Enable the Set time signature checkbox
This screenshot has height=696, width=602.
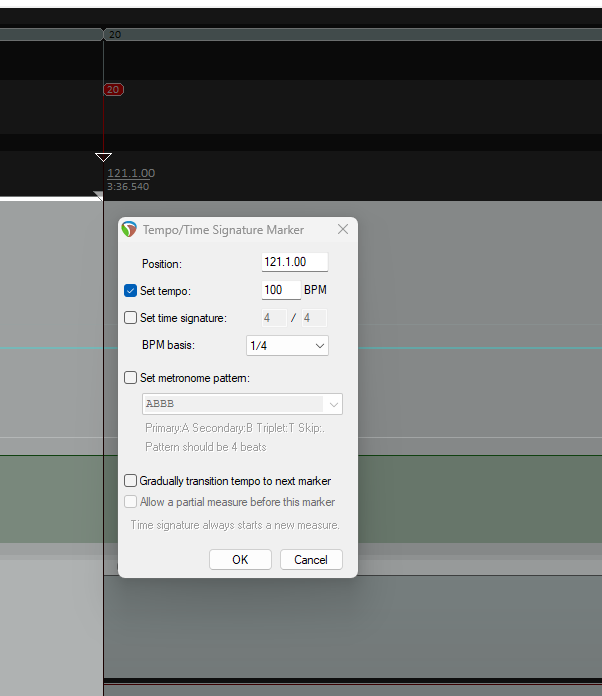pos(130,318)
